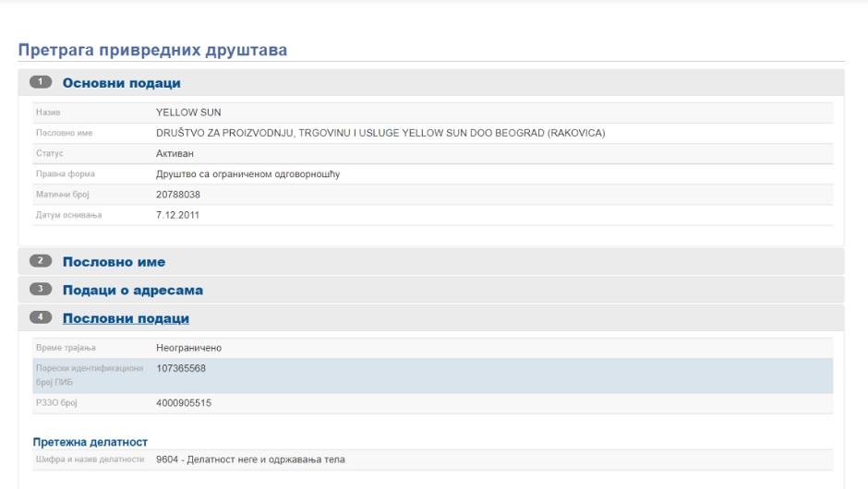Select the founding date 7.12.2011
The width and height of the screenshot is (868, 489).
[177, 215]
